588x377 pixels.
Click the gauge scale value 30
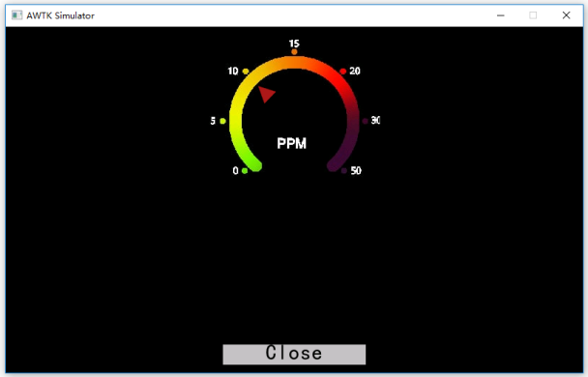(375, 120)
